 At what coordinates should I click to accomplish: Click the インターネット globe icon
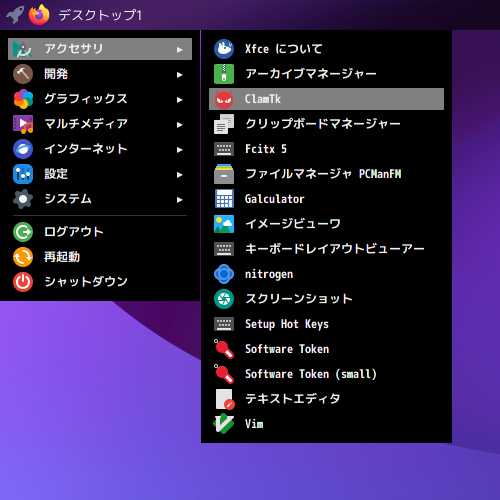click(x=23, y=149)
